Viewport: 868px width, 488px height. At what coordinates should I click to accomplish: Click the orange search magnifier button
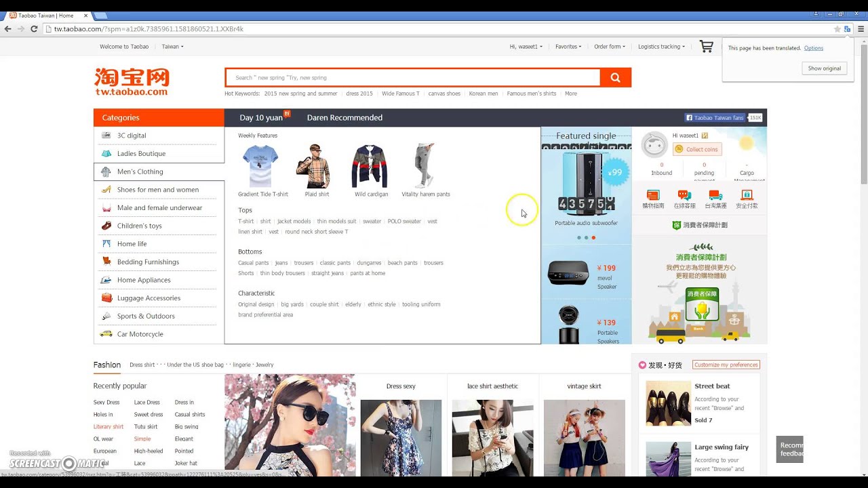[616, 77]
